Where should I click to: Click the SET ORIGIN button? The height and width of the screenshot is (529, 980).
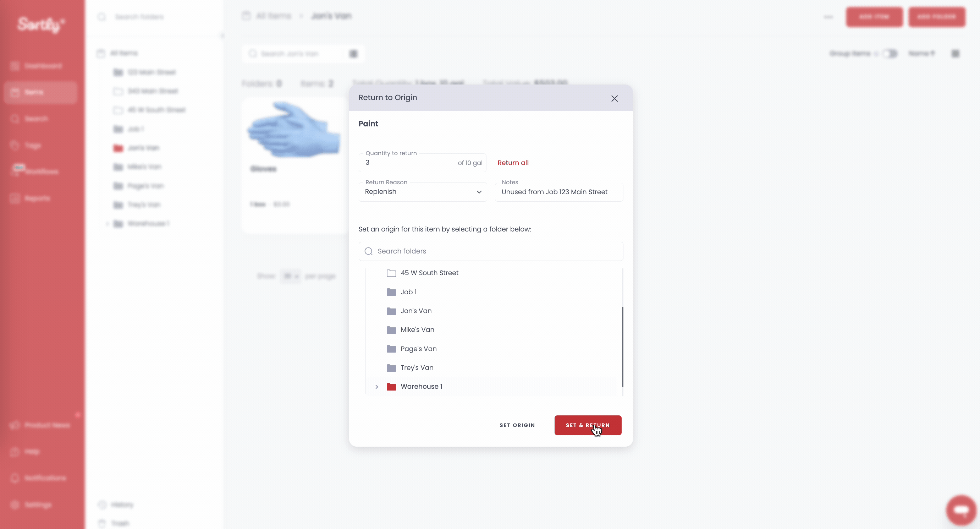[517, 425]
